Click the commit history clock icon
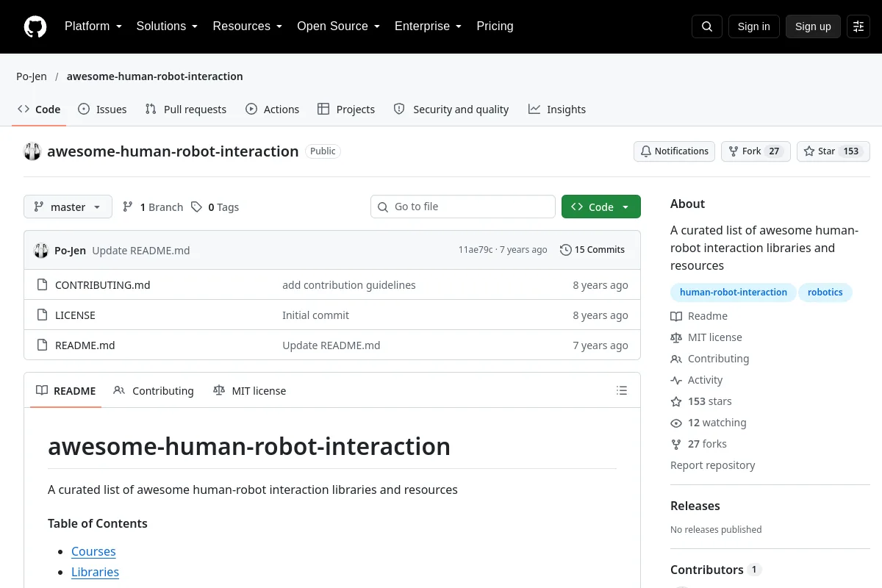Screen dimensions: 882x588 565,250
